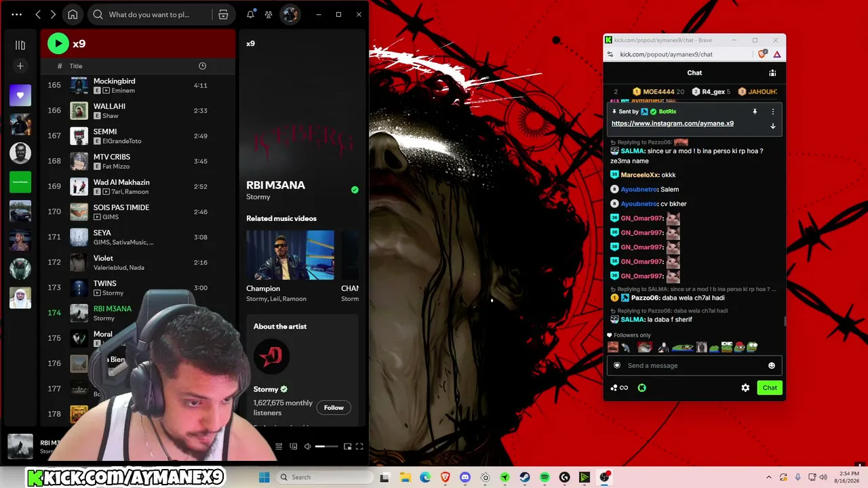
Task: Select the track Wad Al Makhazin
Action: click(x=138, y=186)
